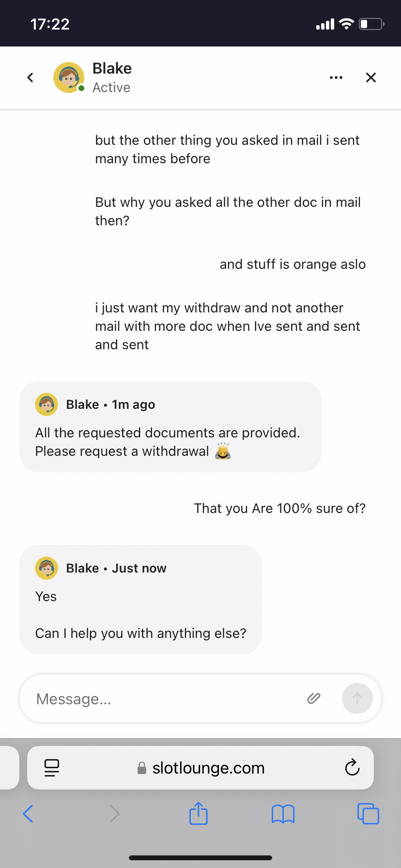Open the Safari share sheet
This screenshot has height=868, width=401.
(x=199, y=814)
